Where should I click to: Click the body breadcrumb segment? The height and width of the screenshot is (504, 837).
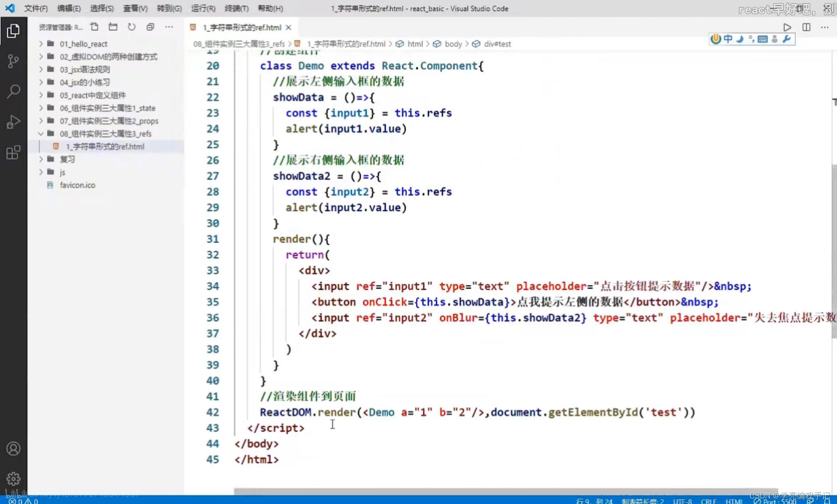point(448,44)
